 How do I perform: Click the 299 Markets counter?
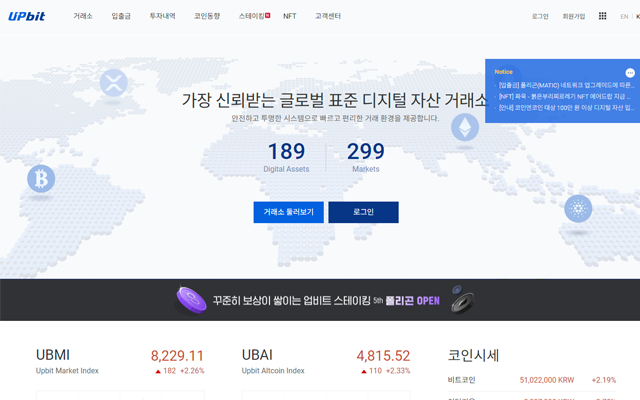pyautogui.click(x=366, y=157)
